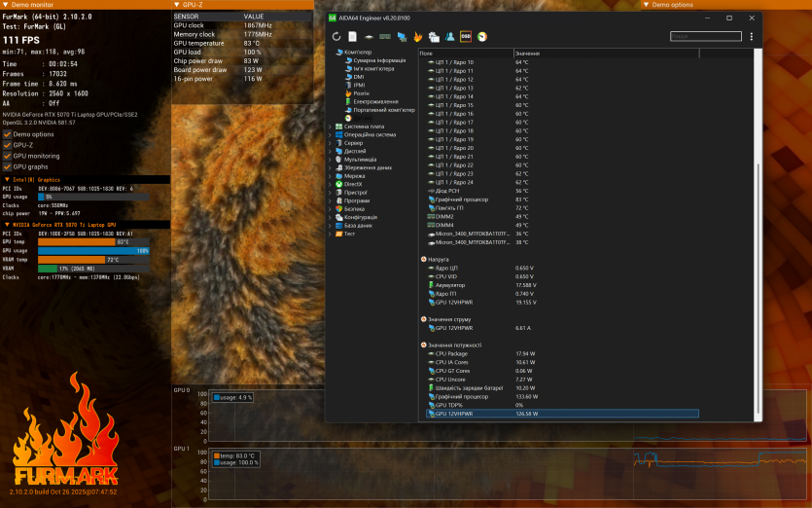
Task: Click the user profile toolbar icon
Action: pos(449,37)
